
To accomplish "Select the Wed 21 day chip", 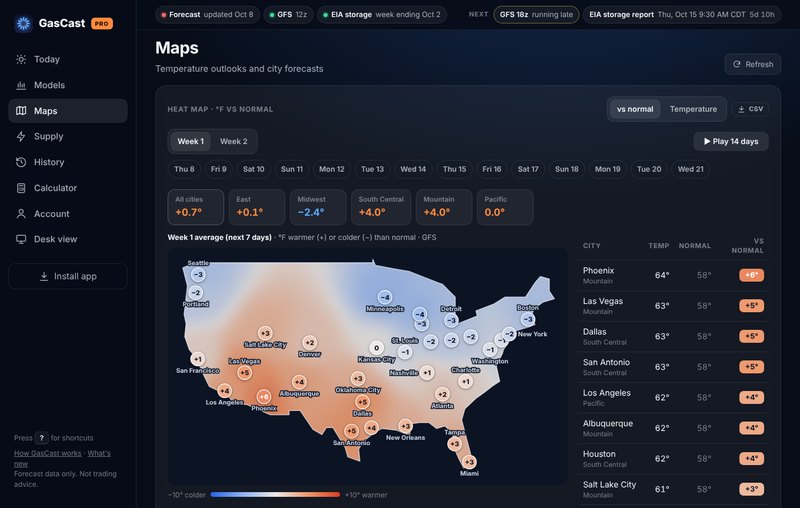I will [690, 169].
